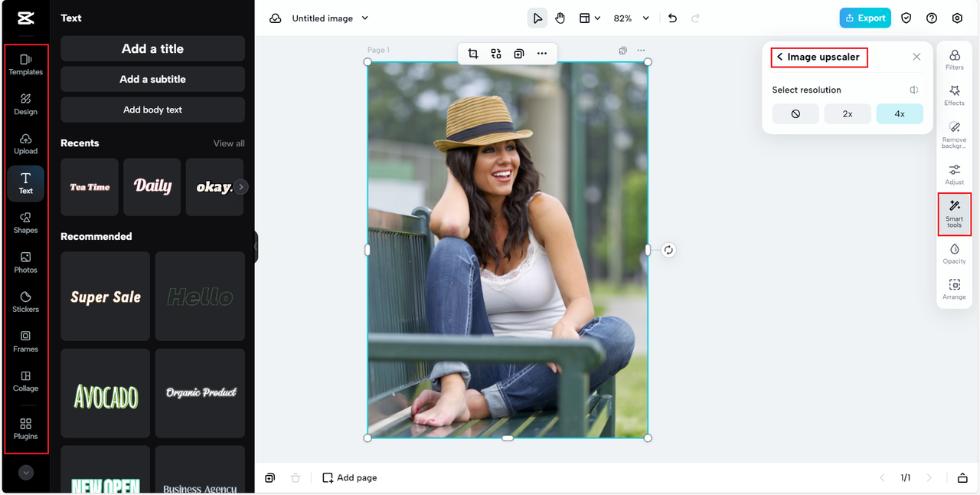The image size is (980, 495).
Task: Click the duplicate icon in floating toolbar
Action: pyautogui.click(x=519, y=54)
